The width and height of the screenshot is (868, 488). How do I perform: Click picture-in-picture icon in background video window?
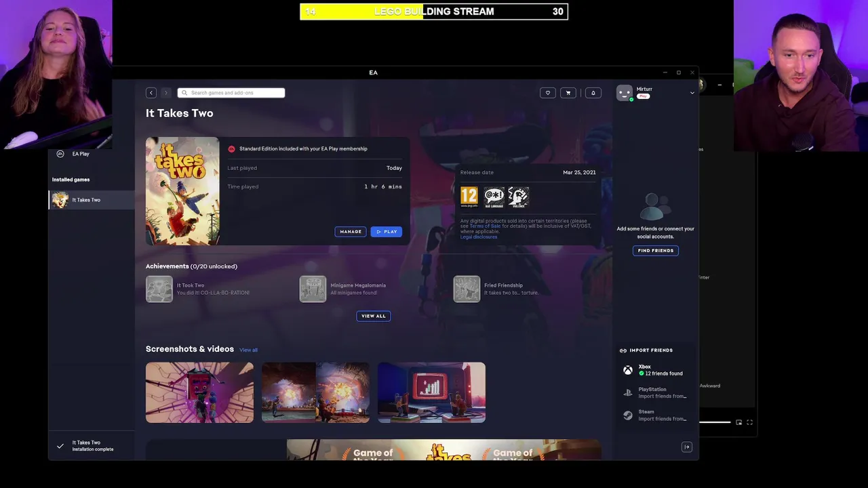coord(739,422)
